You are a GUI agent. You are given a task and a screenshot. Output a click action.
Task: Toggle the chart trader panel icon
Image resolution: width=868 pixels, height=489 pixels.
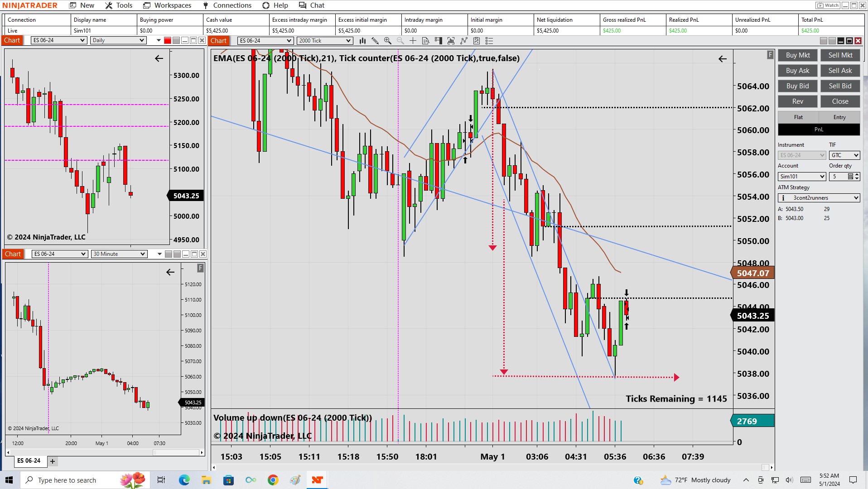(x=439, y=41)
